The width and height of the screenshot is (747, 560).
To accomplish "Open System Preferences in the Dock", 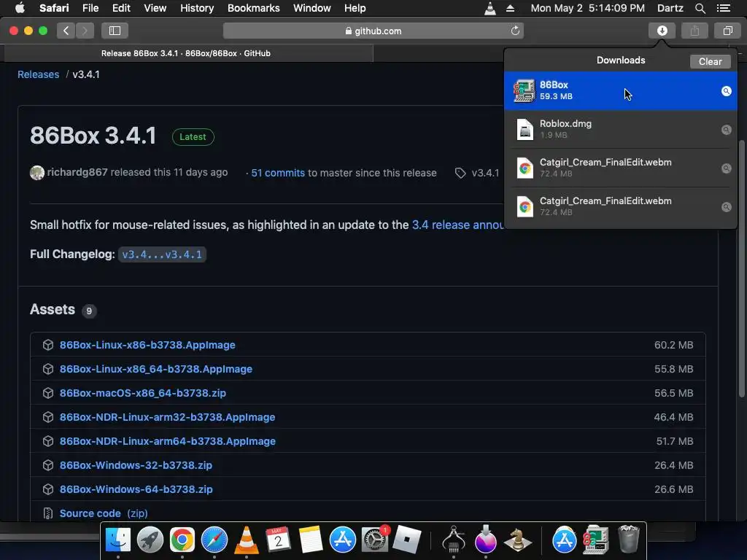I will (x=375, y=540).
